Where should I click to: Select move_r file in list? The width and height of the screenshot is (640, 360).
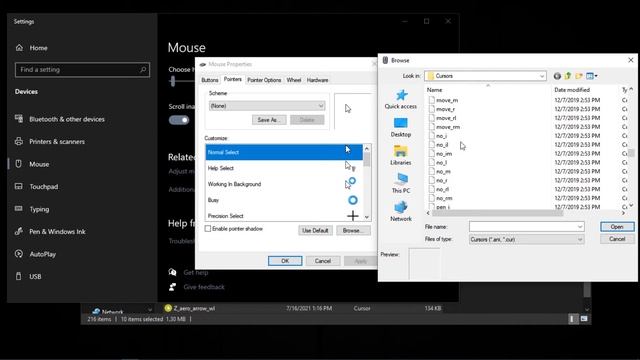[445, 109]
